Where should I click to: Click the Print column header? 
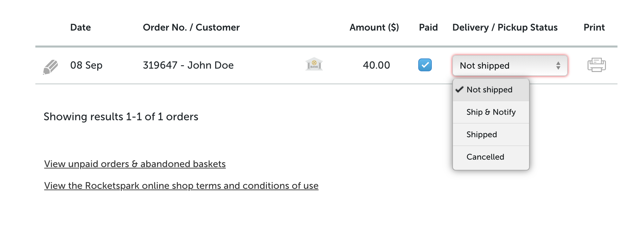pos(594,28)
